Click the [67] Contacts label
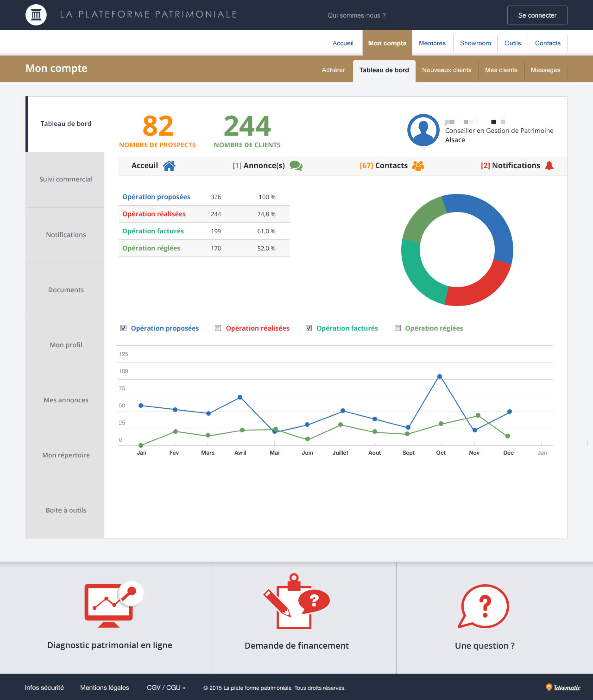Image resolution: width=593 pixels, height=700 pixels. [x=384, y=165]
